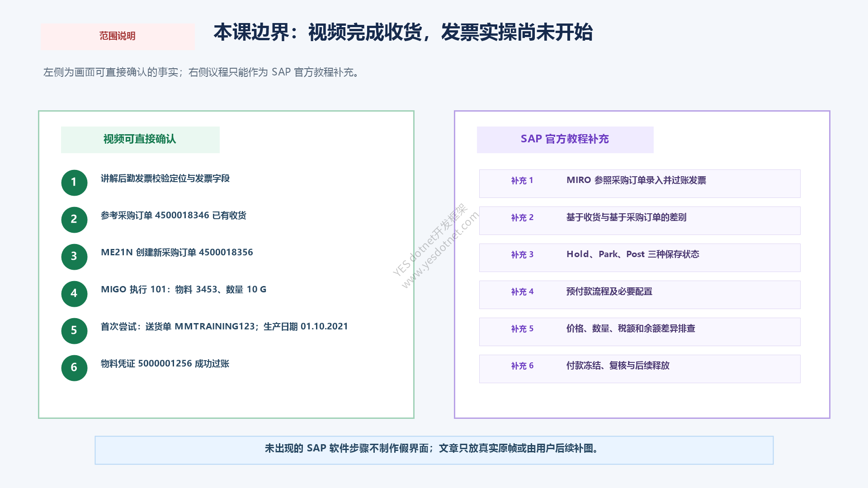Screen dimensions: 868x488
Task: Click the 补充 4 label
Action: click(522, 292)
